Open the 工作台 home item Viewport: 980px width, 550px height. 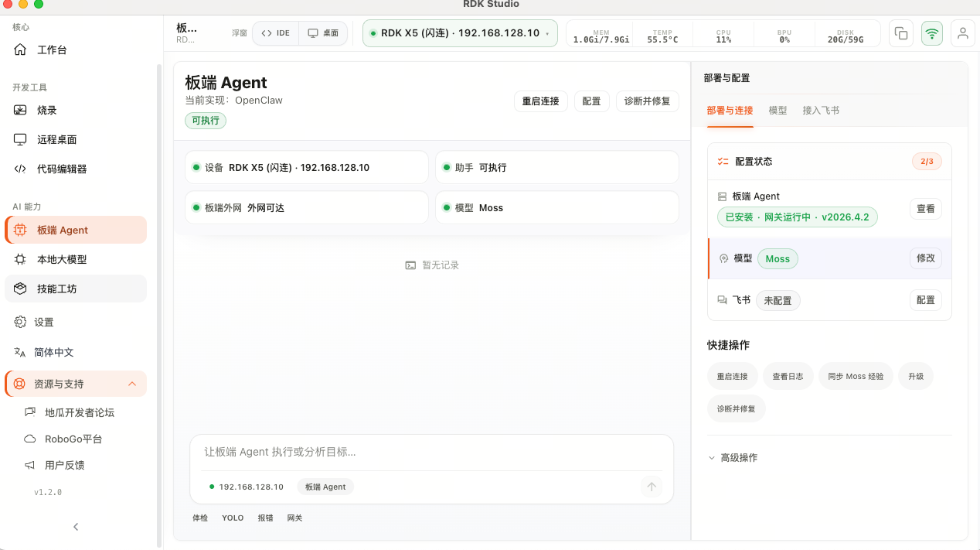click(x=76, y=50)
